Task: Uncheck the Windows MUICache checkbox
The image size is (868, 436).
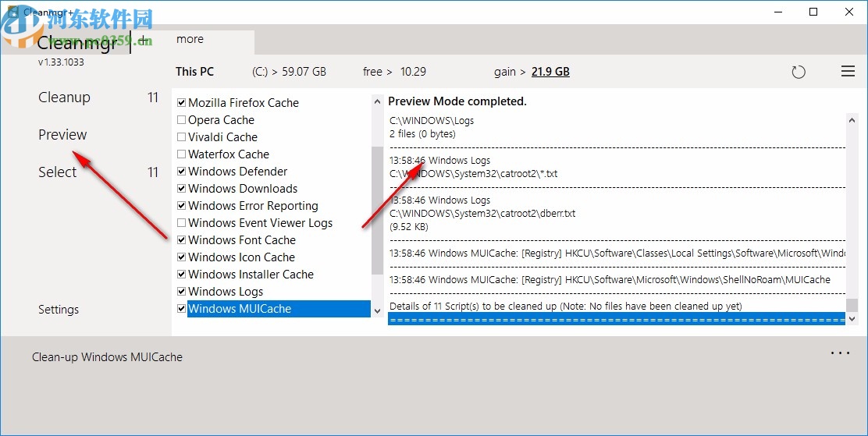Action: 181,309
